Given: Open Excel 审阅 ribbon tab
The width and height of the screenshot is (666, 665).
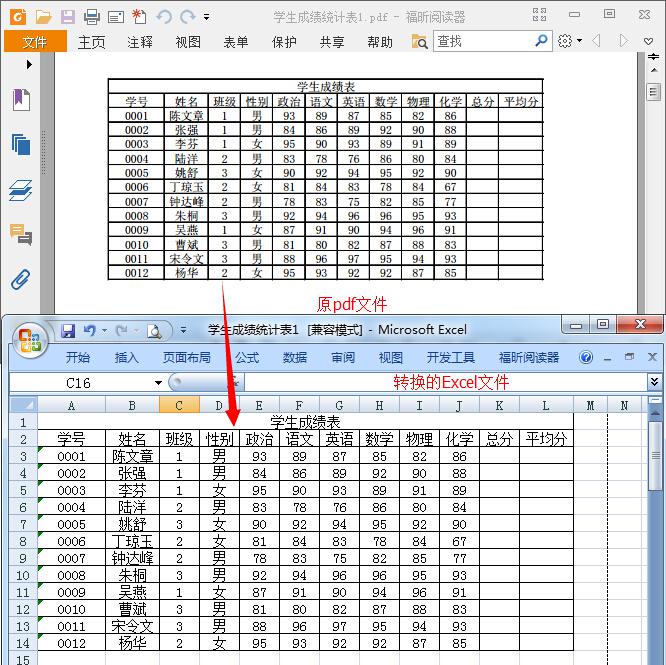Looking at the screenshot, I should tap(343, 358).
